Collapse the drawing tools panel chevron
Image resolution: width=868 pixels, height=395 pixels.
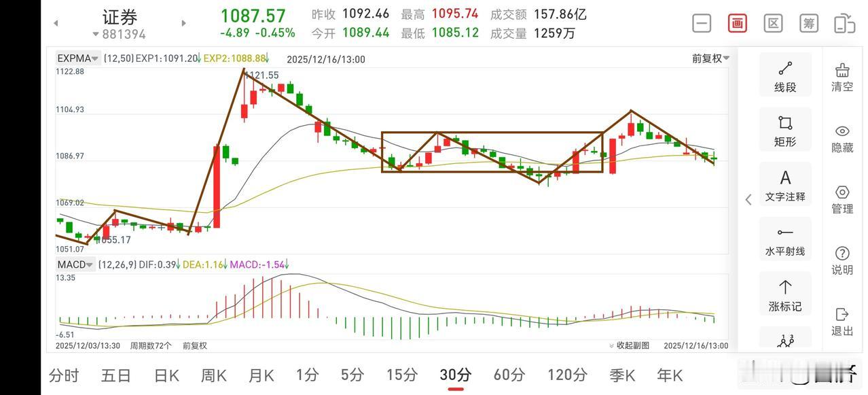coord(748,199)
